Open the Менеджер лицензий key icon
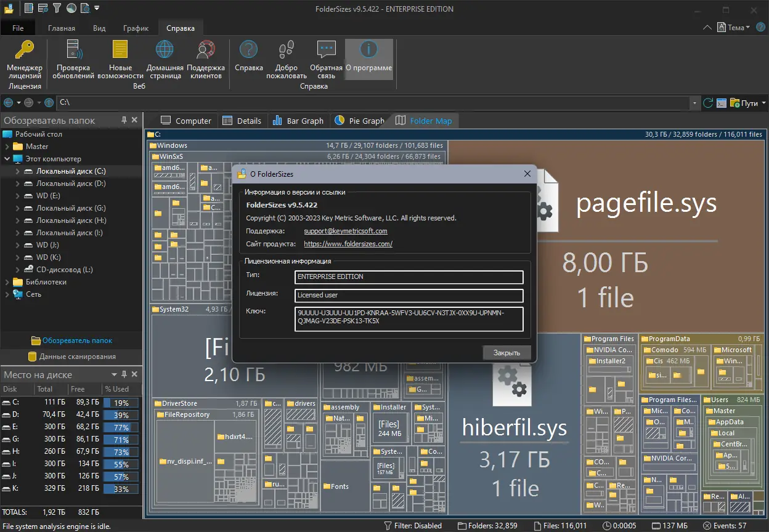769x532 pixels. click(25, 49)
